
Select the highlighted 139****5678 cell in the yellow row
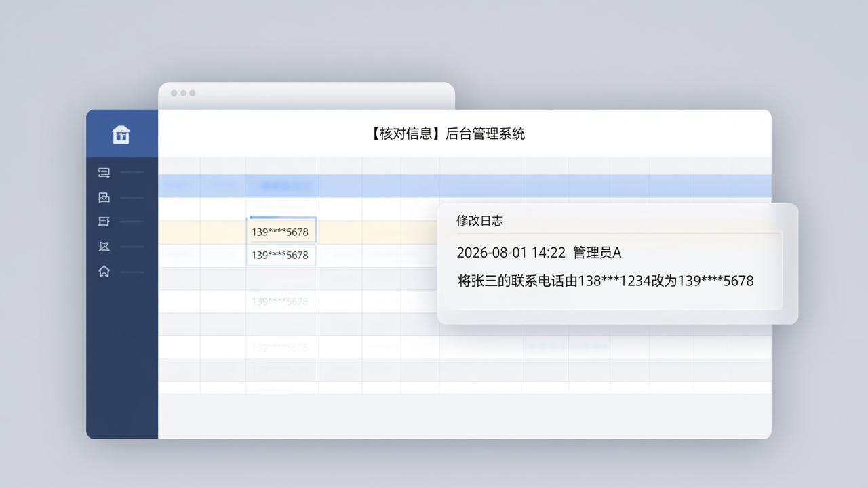pos(281,230)
